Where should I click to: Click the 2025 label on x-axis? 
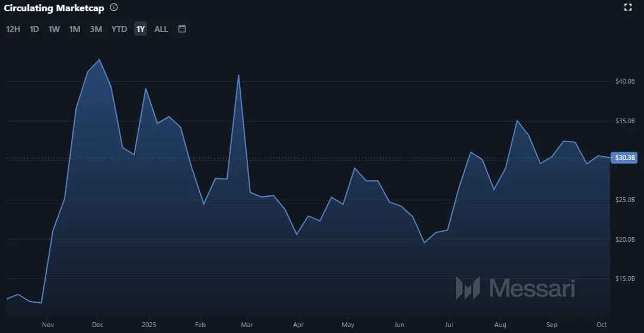(x=149, y=325)
